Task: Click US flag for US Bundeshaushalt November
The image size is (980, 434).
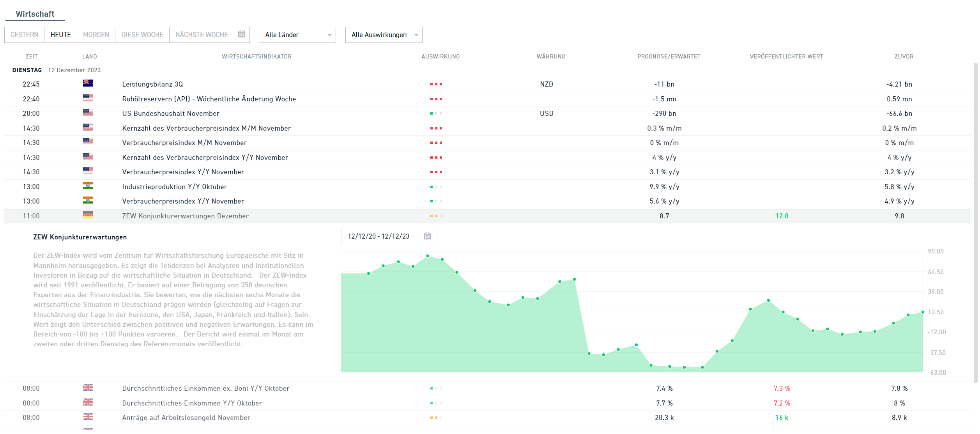Action: pos(88,113)
